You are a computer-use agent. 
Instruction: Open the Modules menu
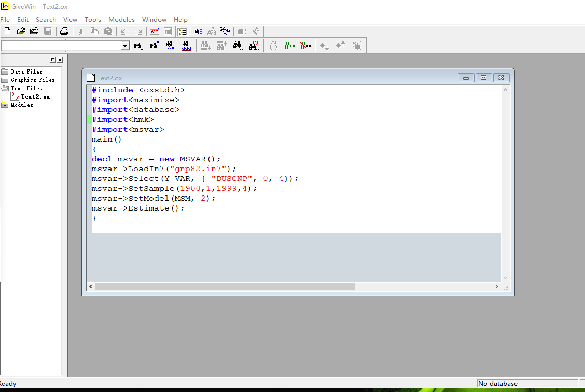click(121, 19)
